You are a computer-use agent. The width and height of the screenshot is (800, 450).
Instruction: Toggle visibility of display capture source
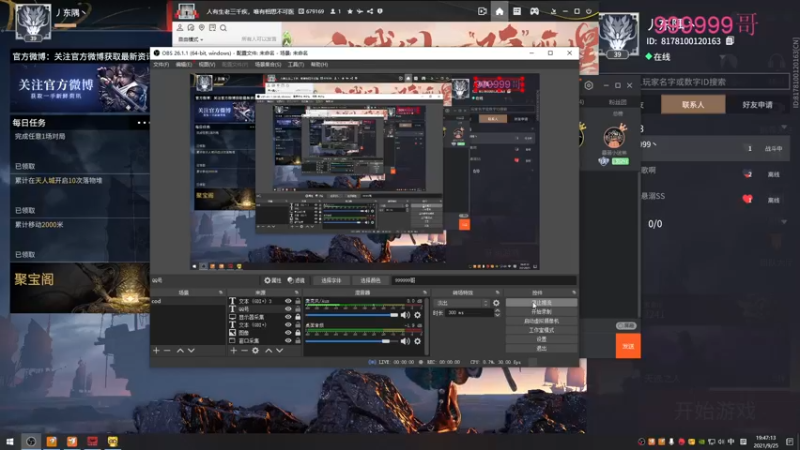click(288, 317)
